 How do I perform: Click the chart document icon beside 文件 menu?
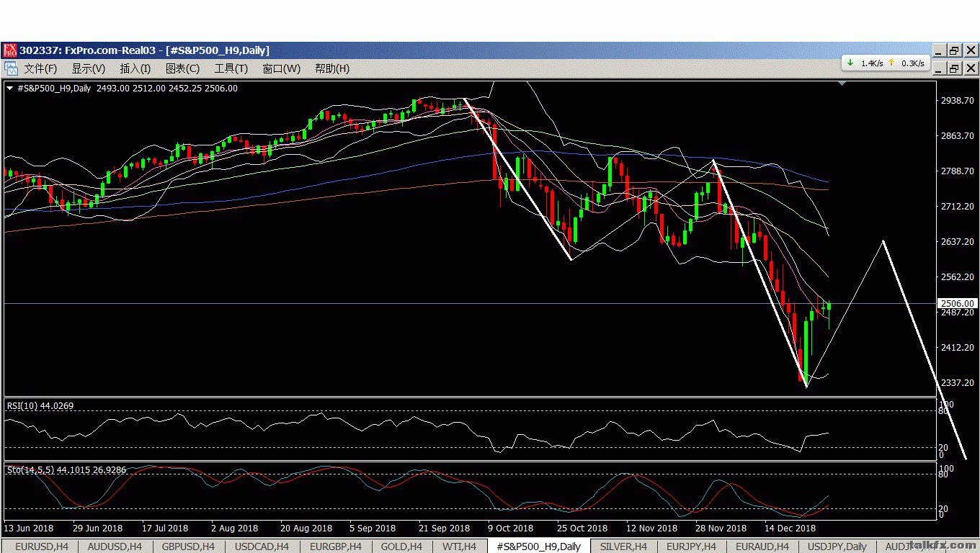[11, 68]
